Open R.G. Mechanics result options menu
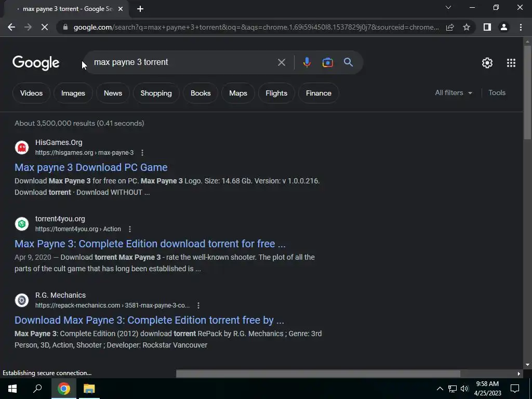Image resolution: width=532 pixels, height=399 pixels. 198,305
